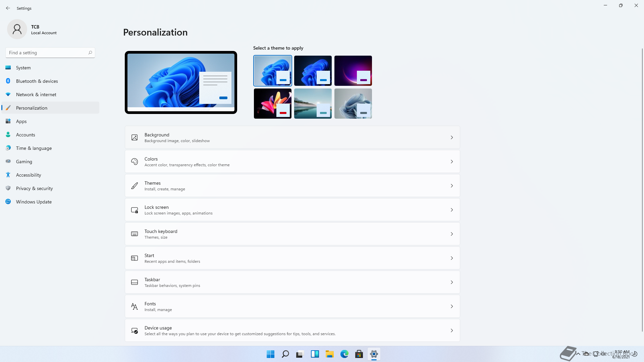Expand Themes row chevron
644x362 pixels.
(452, 186)
